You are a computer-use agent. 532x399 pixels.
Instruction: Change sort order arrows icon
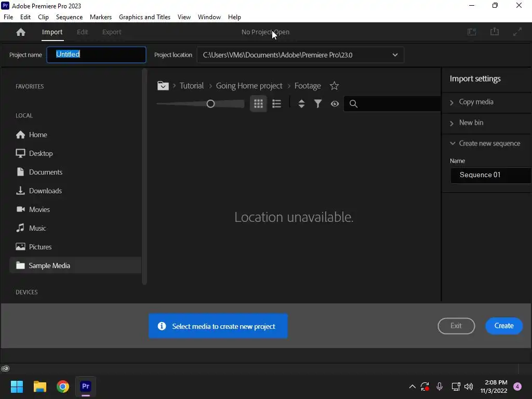(301, 103)
